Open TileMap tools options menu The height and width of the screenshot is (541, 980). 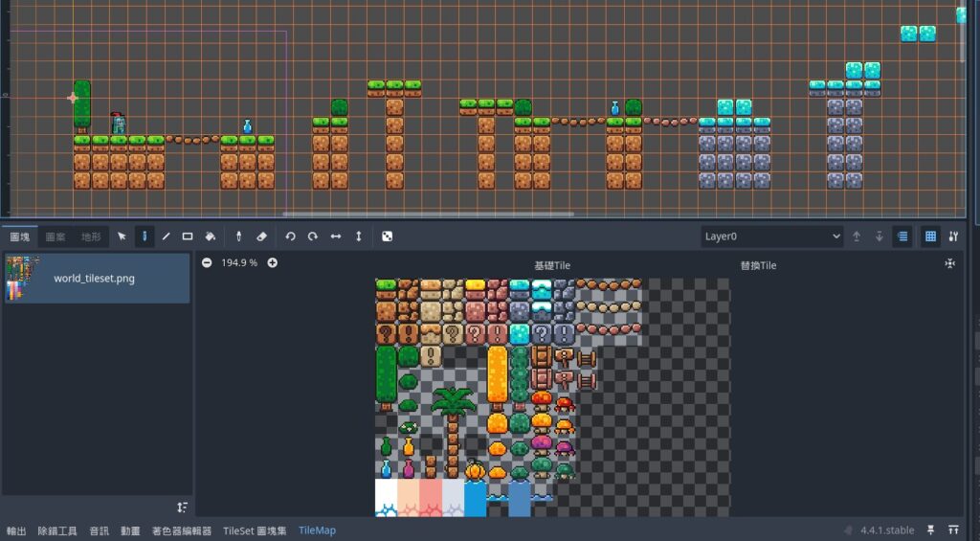click(x=953, y=237)
